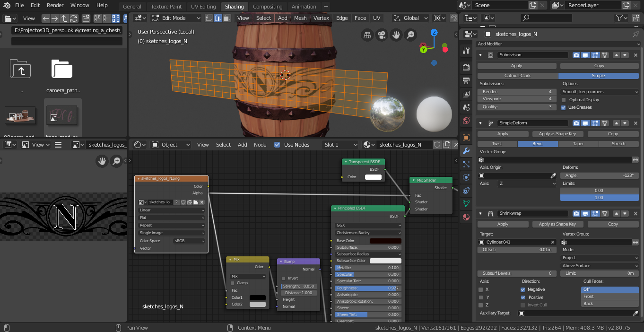644x332 pixels.
Task: Click the Shrinkwrap Offset value field
Action: 517,250
